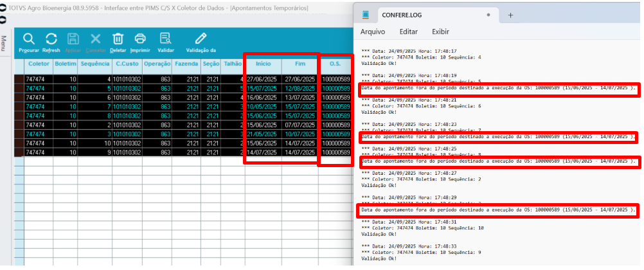Select Fim cell 10/07/2025
The image size is (644, 270).
click(x=300, y=134)
